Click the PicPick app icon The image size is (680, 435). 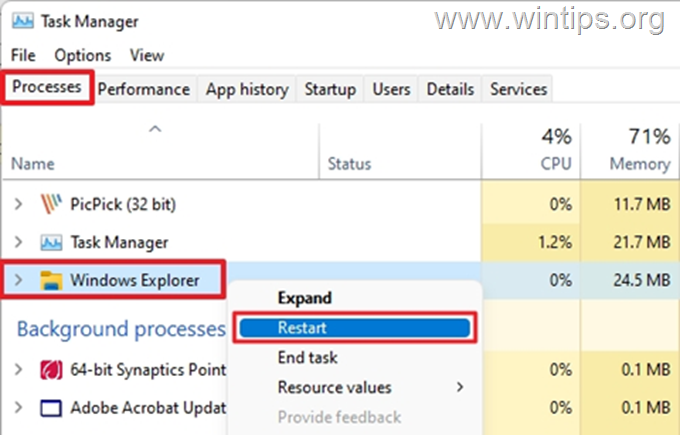[x=51, y=204]
